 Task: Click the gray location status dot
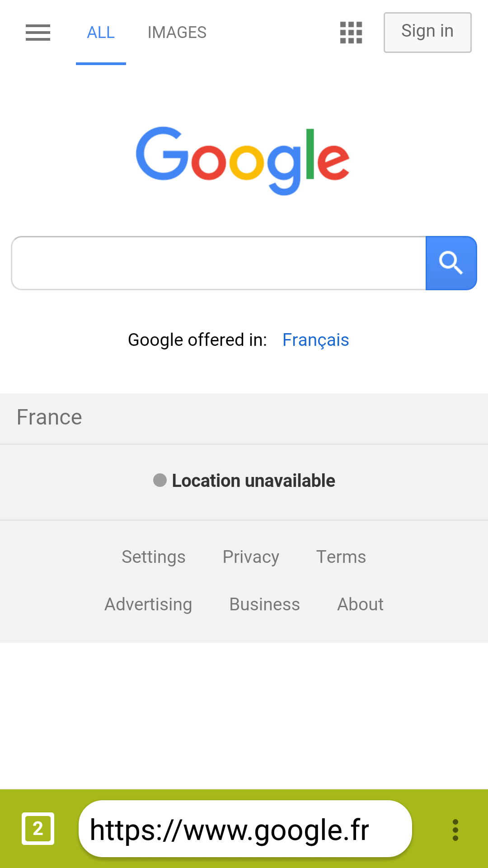(160, 480)
